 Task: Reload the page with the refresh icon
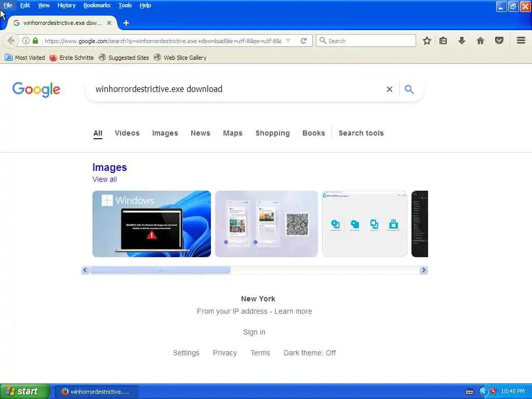point(303,41)
